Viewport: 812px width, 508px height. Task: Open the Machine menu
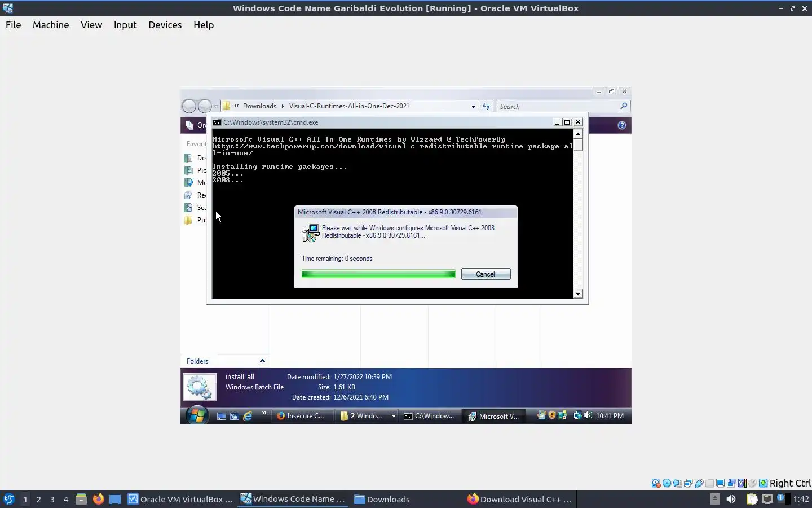coord(51,25)
